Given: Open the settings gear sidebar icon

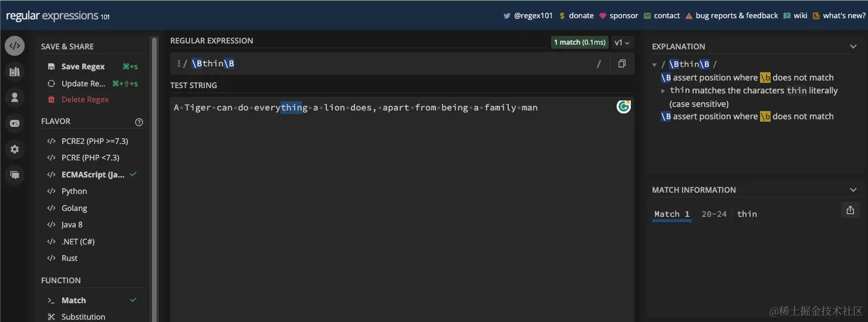Looking at the screenshot, I should pyautogui.click(x=15, y=149).
